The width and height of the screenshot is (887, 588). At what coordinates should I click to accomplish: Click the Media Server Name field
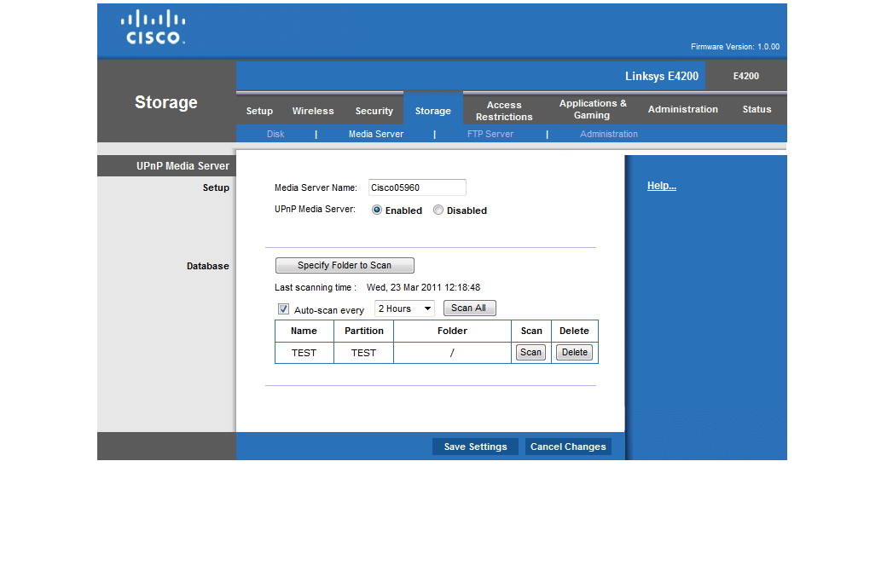tap(417, 187)
